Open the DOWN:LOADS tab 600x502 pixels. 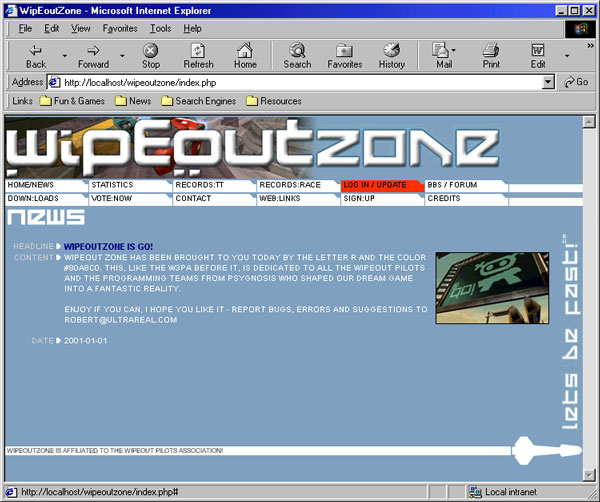[46, 199]
